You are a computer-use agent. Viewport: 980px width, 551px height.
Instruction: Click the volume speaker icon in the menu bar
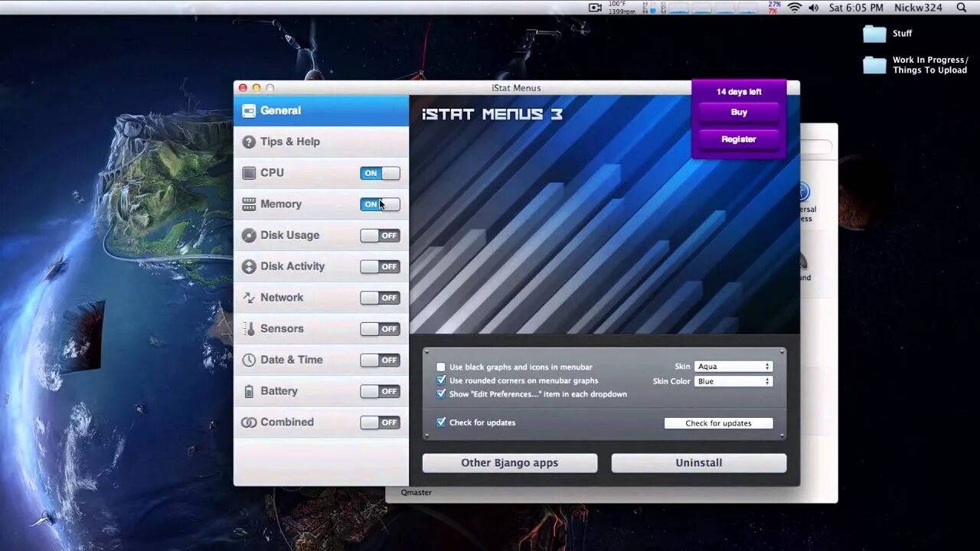(813, 8)
